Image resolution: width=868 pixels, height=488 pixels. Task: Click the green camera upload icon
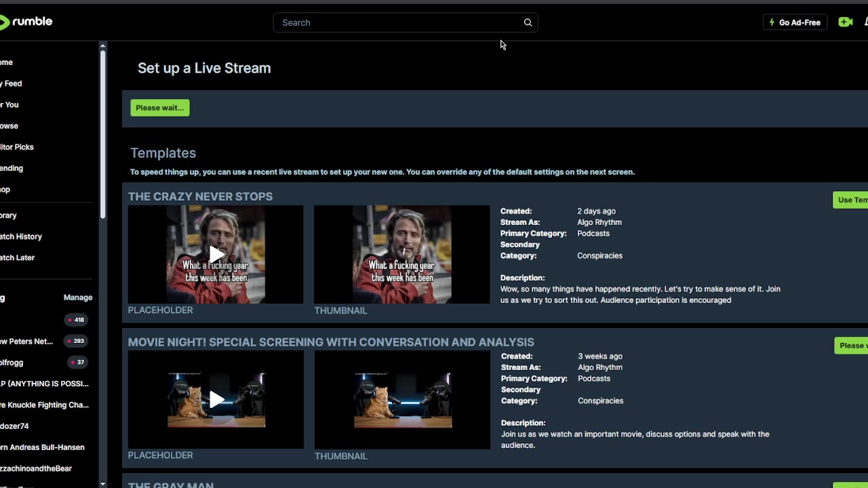[x=845, y=22]
